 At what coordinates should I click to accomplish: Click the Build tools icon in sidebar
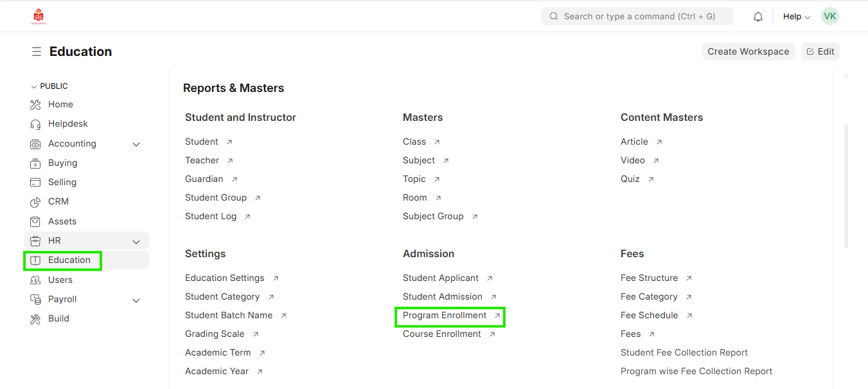coord(35,319)
